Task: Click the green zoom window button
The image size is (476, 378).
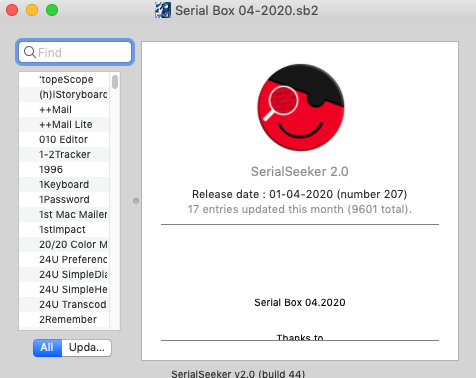Action: pos(52,10)
